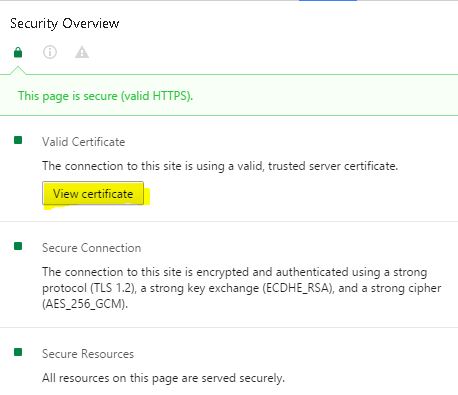Click the Security Overview heading

point(65,23)
